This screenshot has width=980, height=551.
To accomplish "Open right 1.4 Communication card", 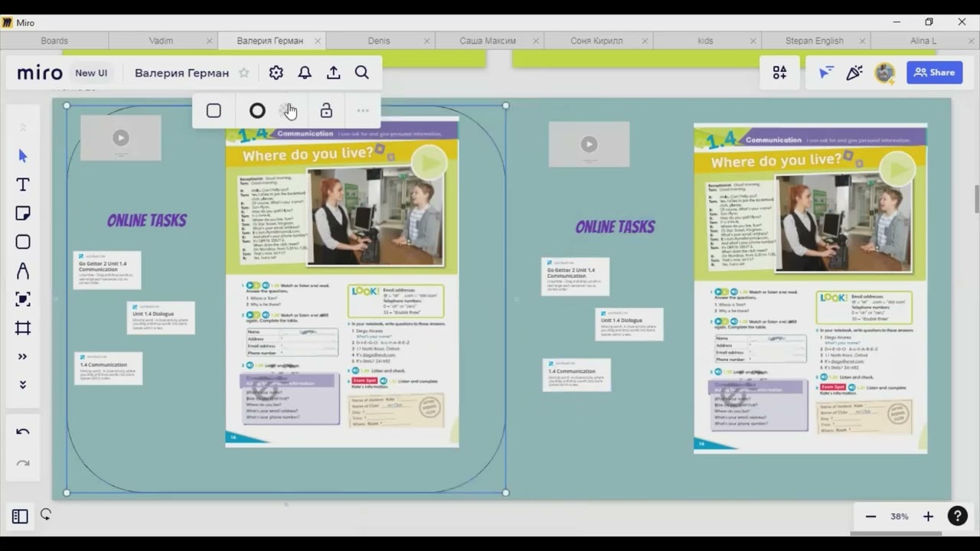I will [577, 374].
